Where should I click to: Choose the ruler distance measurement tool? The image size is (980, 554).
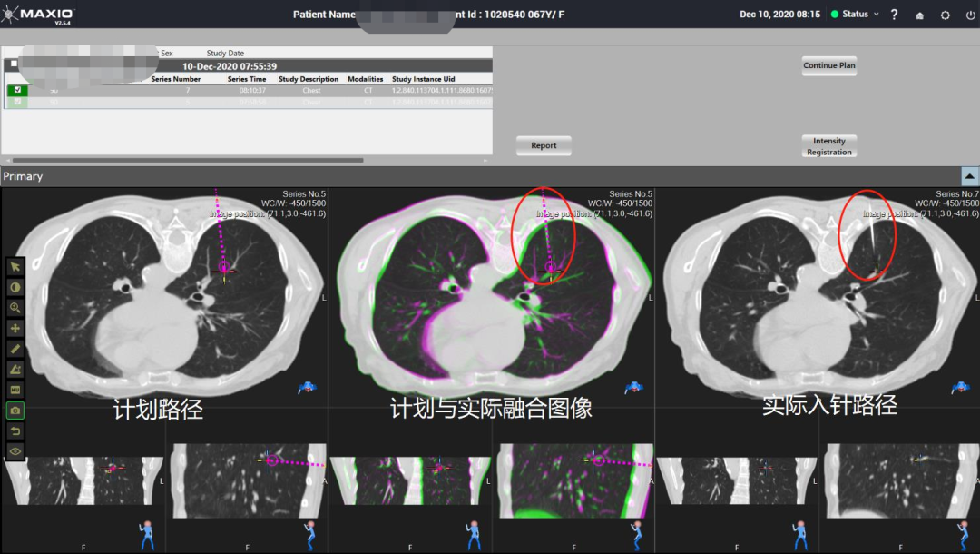15,349
